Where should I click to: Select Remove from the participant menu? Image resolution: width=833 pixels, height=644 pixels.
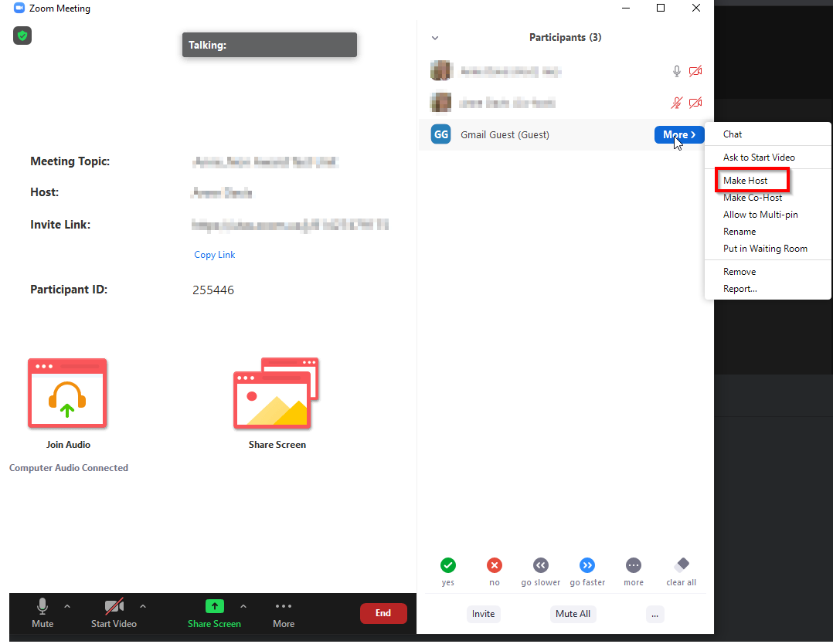pos(767,271)
